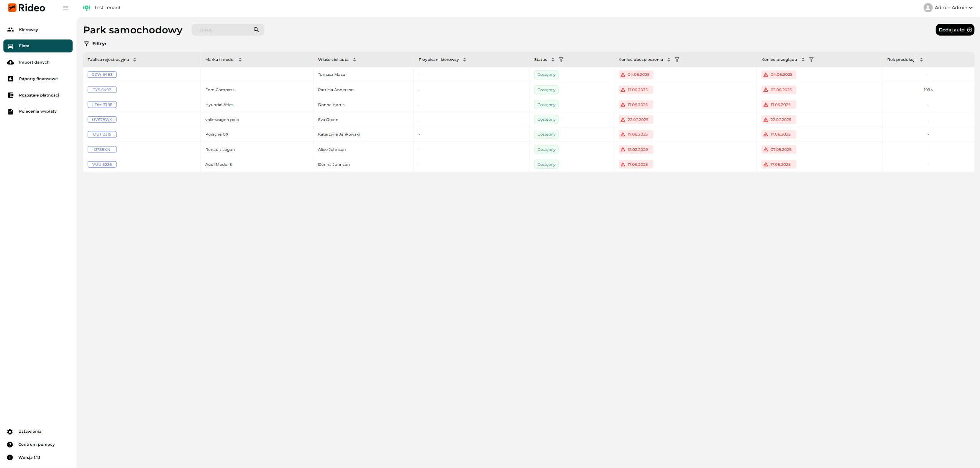Open Raporty finansowe section
980x468 pixels.
38,79
